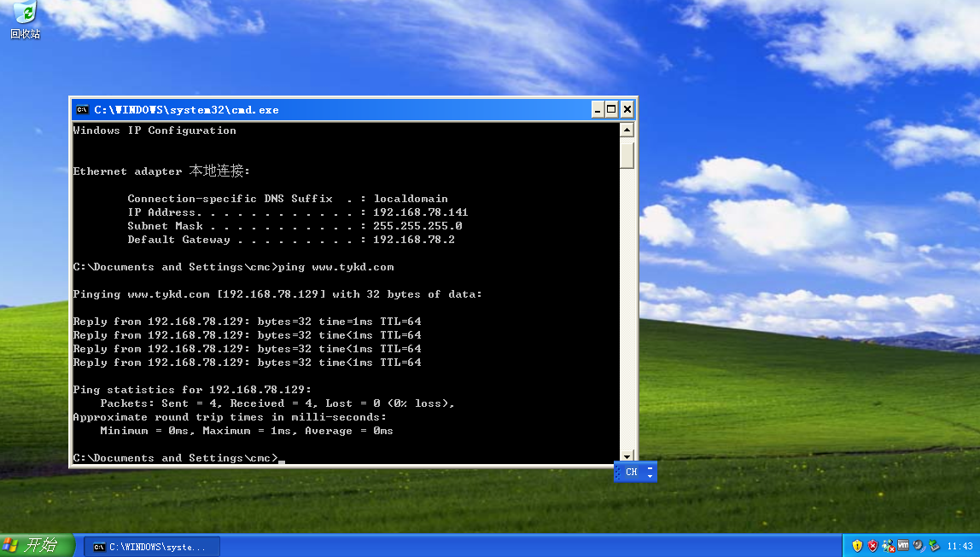Click the cmd vertical scrollbar thumb
The image size is (980, 557).
point(627,154)
